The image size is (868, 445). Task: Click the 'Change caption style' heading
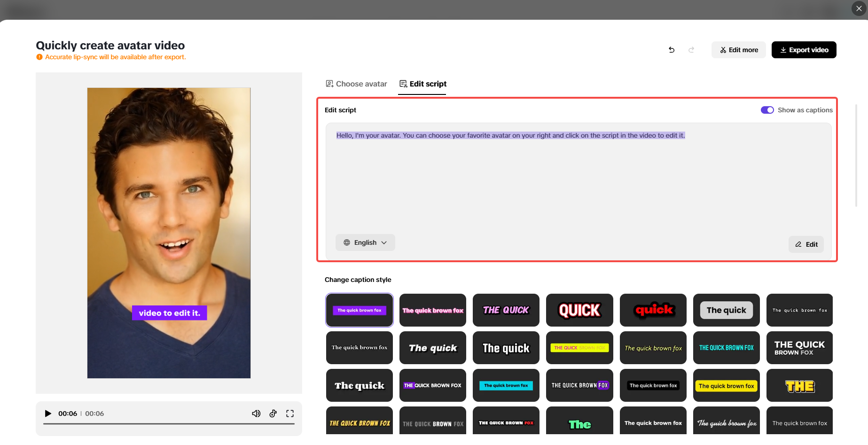click(358, 280)
